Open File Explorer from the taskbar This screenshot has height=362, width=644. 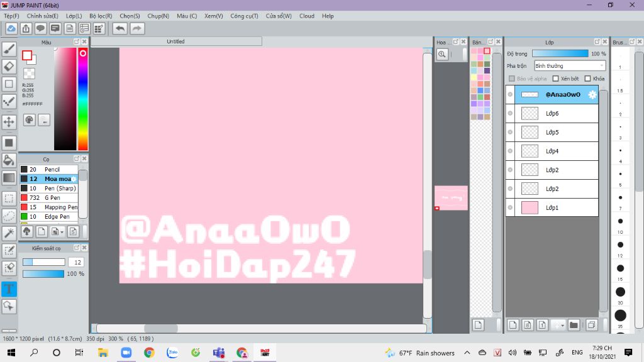(103, 353)
